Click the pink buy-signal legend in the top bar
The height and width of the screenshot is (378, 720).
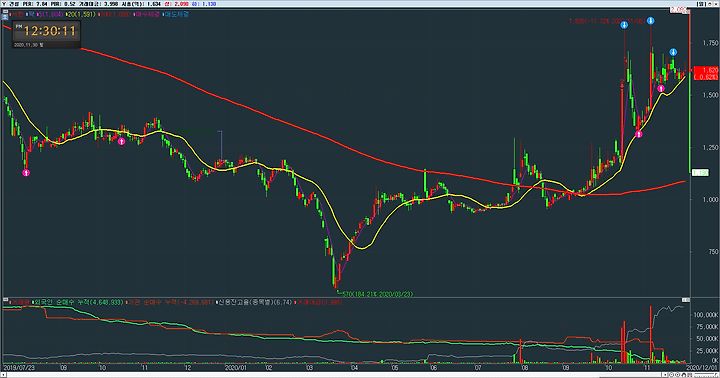pyautogui.click(x=148, y=15)
